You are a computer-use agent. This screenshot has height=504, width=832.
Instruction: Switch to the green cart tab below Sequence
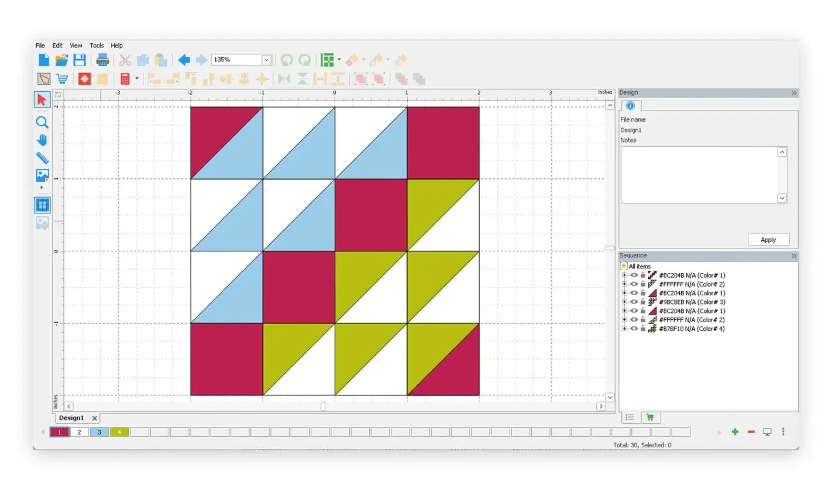[x=650, y=417]
